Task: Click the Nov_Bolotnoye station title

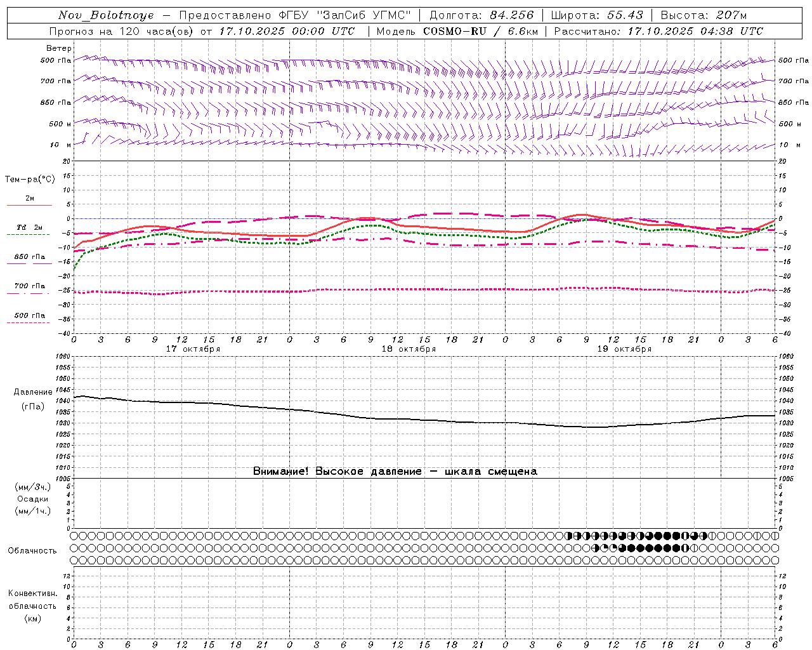Action: tap(106, 15)
